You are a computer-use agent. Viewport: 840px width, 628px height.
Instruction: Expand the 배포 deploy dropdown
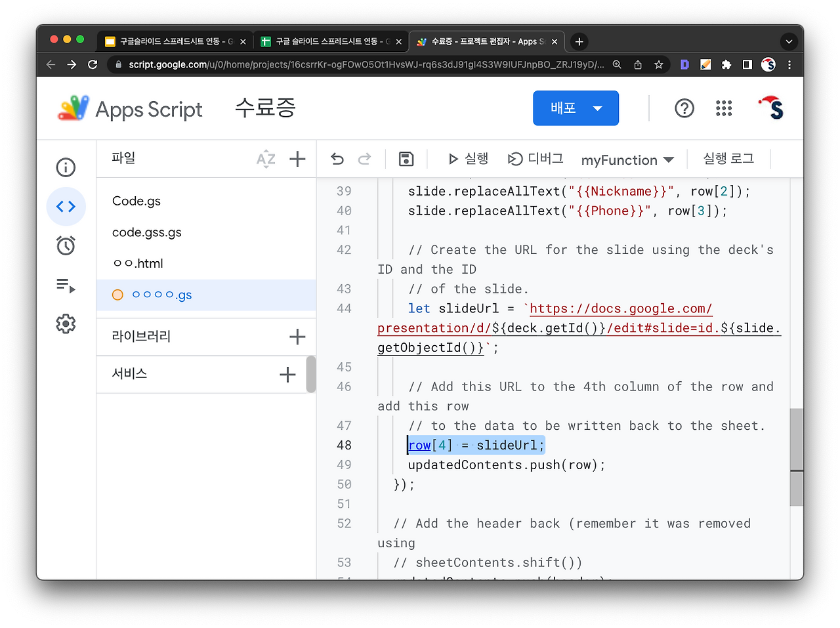coord(576,108)
